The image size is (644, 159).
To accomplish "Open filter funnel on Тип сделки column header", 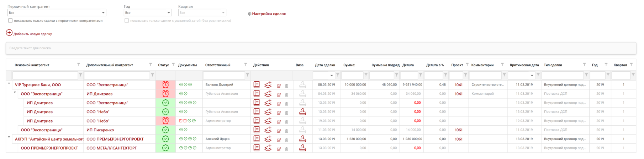I will tap(584, 65).
